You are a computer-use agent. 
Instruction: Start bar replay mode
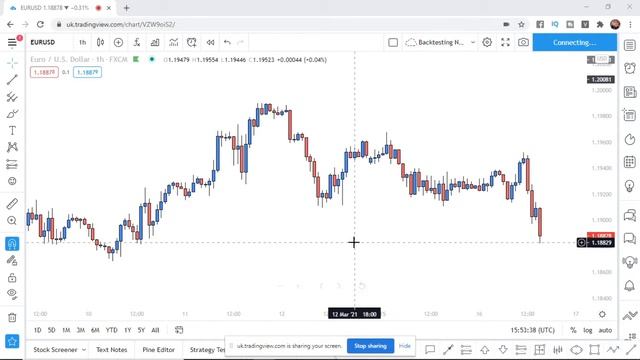click(x=210, y=42)
